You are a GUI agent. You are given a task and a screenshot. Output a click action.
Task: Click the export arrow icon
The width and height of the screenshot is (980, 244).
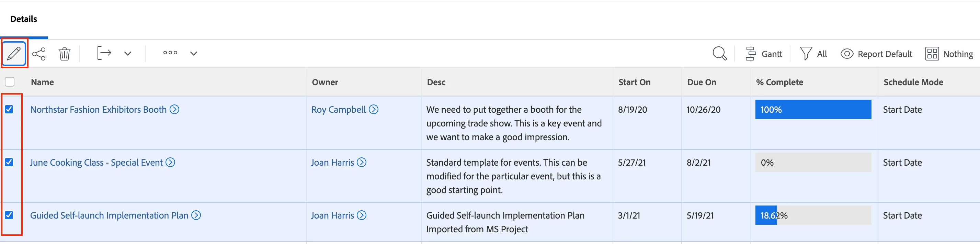tap(104, 53)
